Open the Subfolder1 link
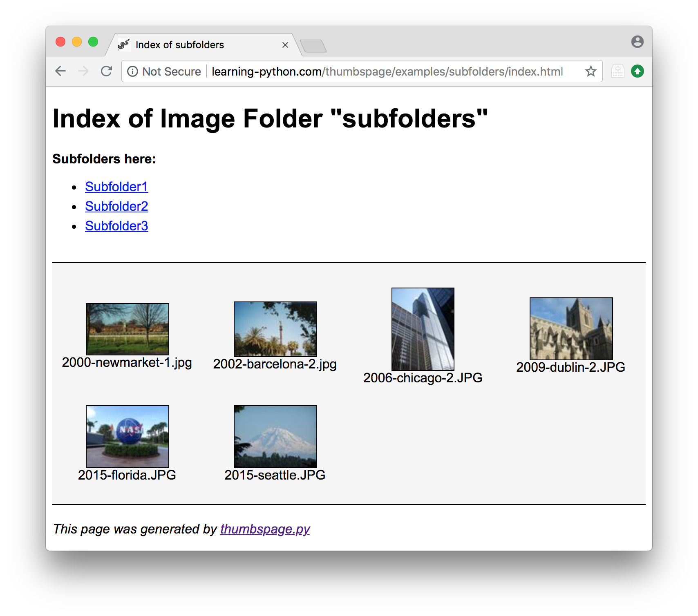The width and height of the screenshot is (698, 616). (x=116, y=187)
